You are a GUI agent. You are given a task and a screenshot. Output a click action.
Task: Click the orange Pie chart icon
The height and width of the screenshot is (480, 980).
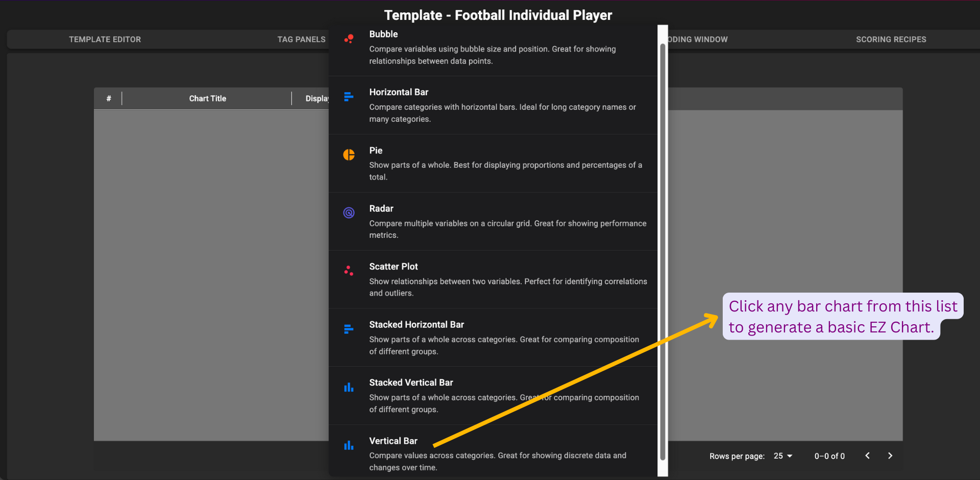[x=349, y=155]
